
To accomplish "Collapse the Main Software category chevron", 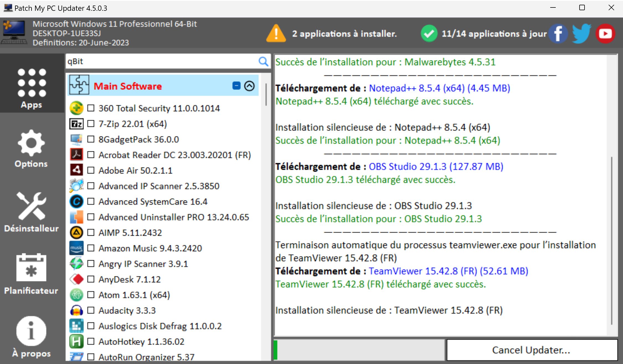I will tap(249, 86).
